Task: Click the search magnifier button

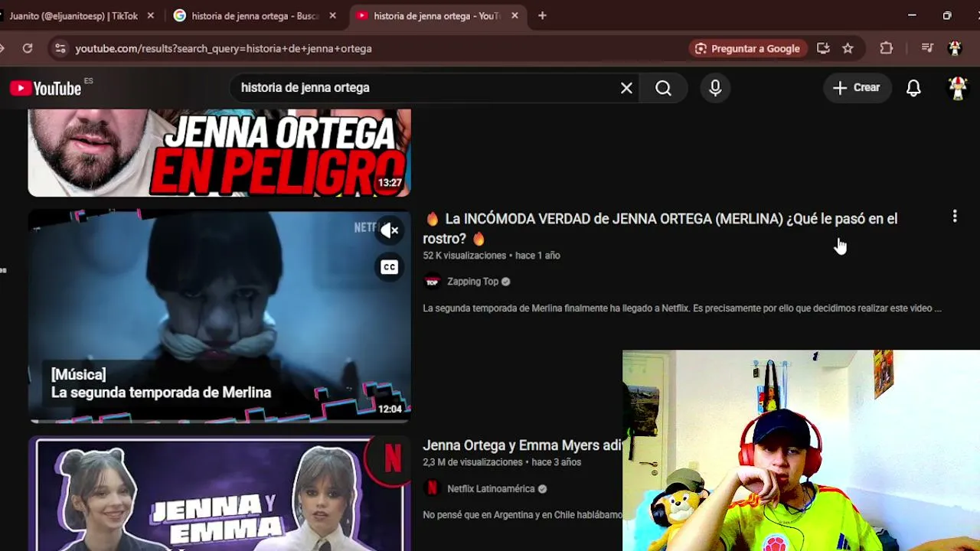Action: 663,88
